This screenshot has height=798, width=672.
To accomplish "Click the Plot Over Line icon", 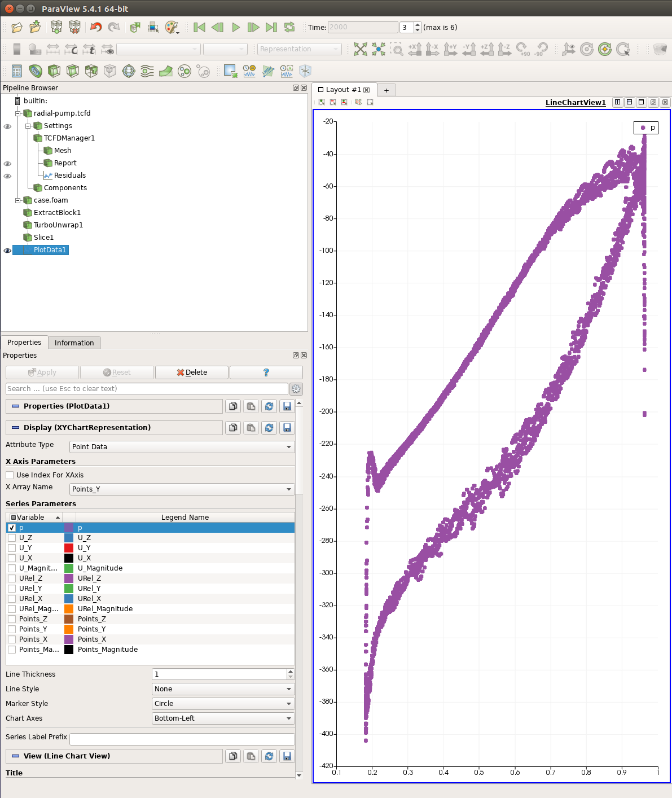I will pos(268,71).
